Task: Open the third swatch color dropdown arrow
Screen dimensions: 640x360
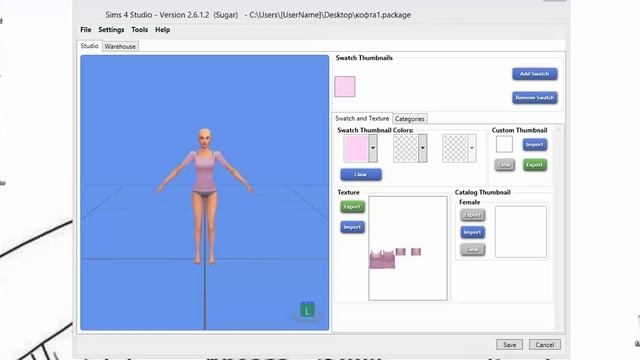Action: (472, 149)
